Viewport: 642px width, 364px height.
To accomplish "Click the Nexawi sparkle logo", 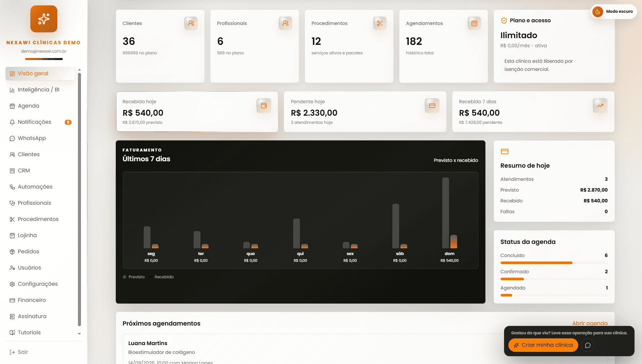I will (44, 19).
